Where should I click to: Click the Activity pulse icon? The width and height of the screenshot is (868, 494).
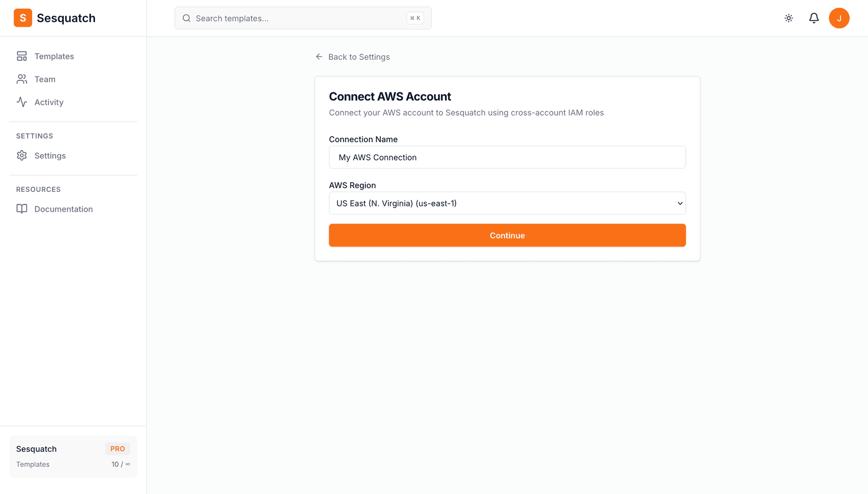tap(22, 102)
